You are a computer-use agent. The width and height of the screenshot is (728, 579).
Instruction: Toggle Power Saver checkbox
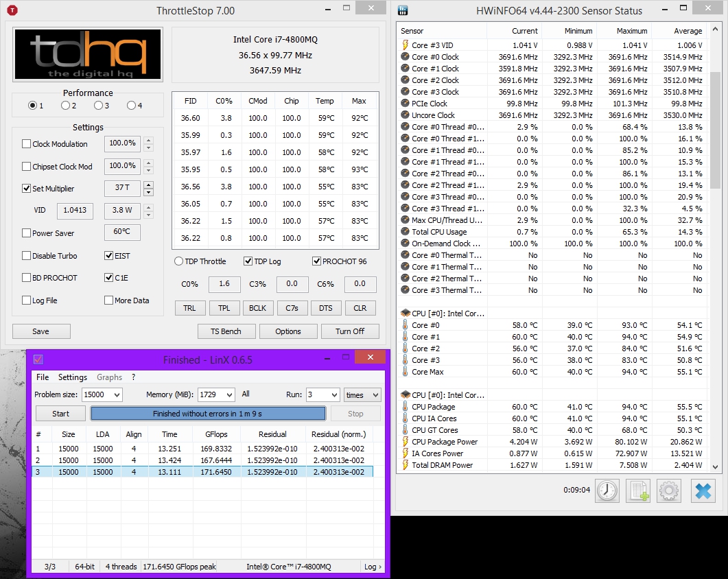27,233
